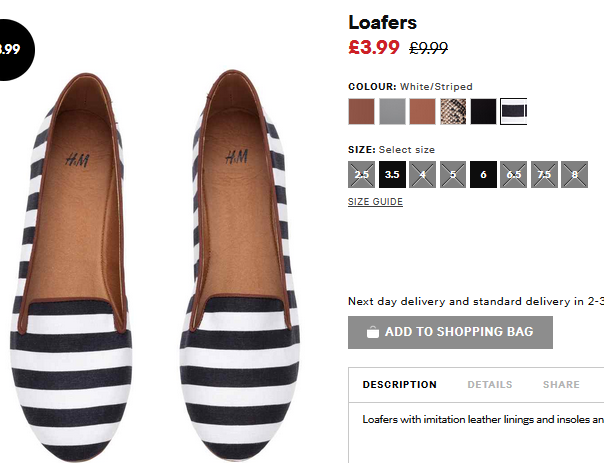Select the snakeskin pattern swatch
Image resolution: width=604 pixels, height=463 pixels.
click(453, 112)
